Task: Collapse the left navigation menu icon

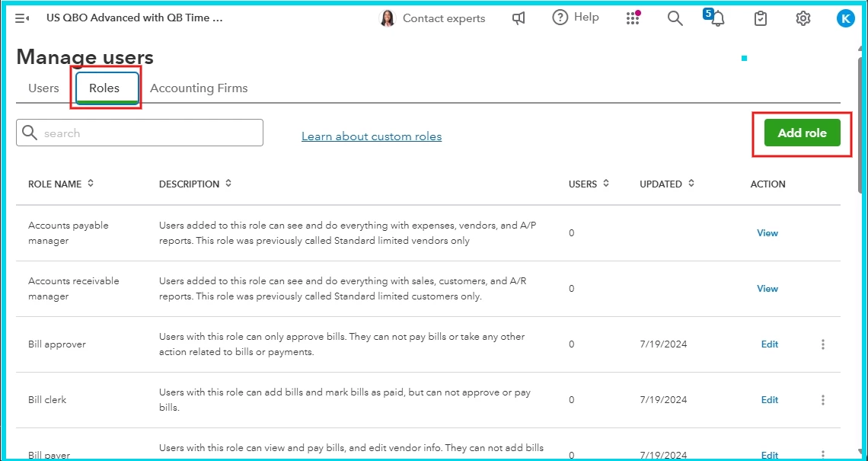Action: [22, 18]
